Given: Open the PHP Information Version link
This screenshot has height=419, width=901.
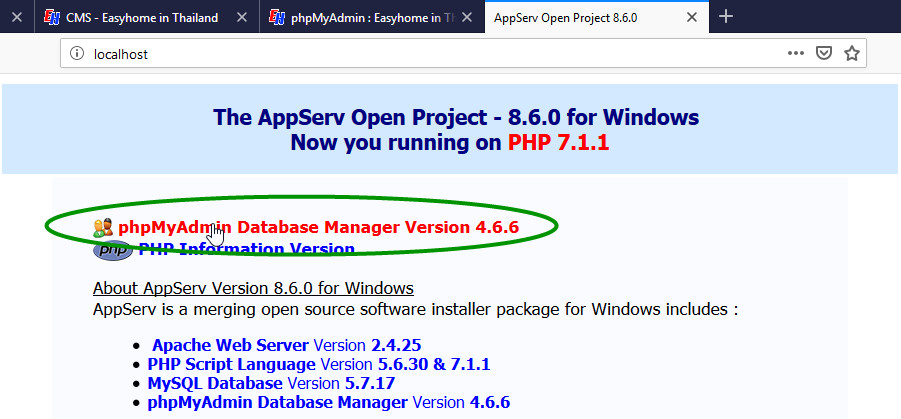Looking at the screenshot, I should pyautogui.click(x=247, y=249).
